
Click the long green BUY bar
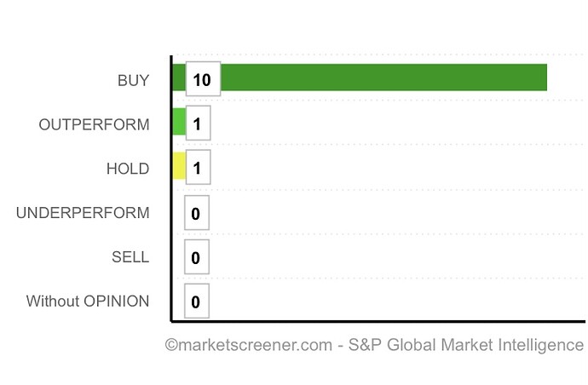point(383,78)
